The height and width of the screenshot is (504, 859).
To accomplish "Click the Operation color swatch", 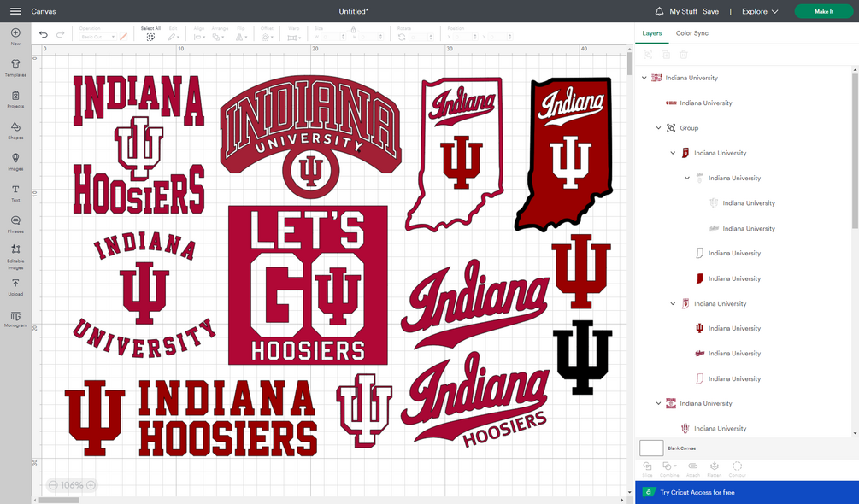I will [124, 37].
